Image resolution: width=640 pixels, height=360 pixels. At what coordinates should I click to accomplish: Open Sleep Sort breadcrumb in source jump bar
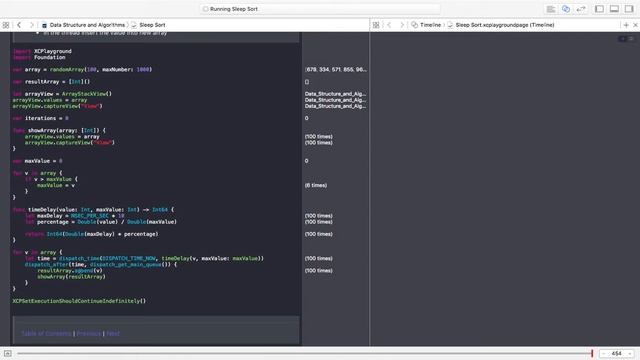pos(148,25)
